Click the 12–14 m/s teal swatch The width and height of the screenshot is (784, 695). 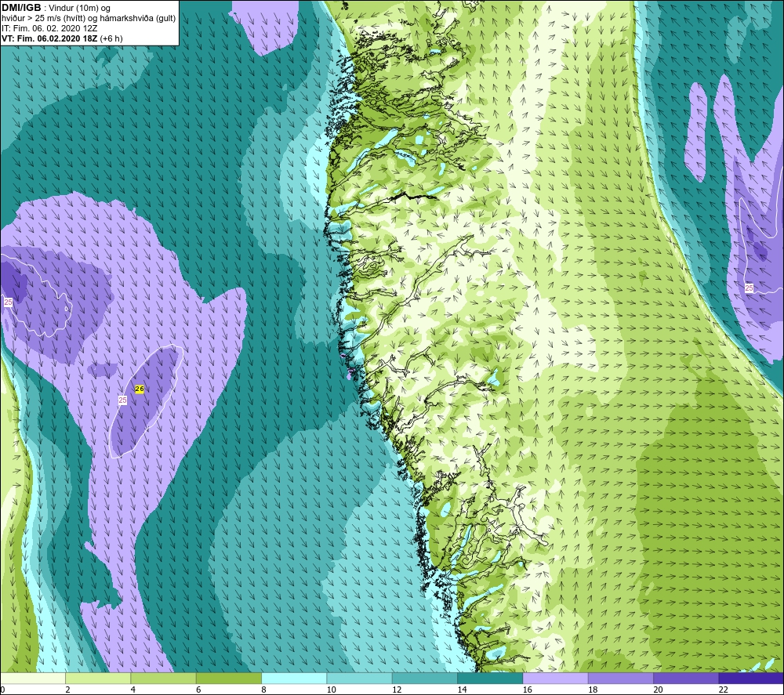pos(424,678)
